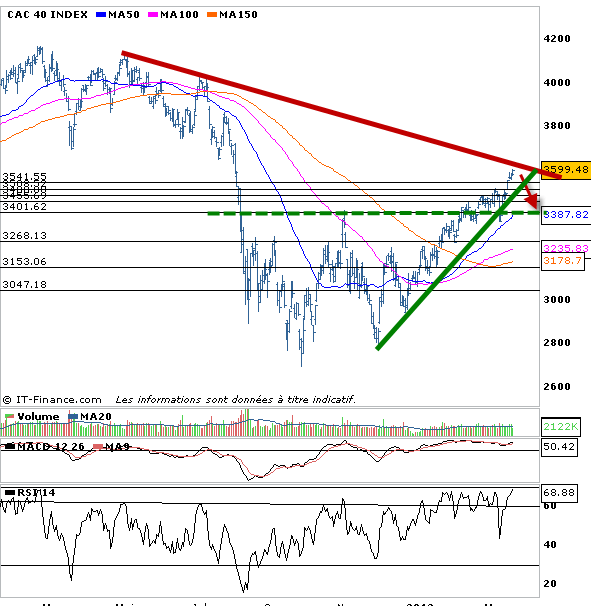591x606 pixels.
Task: Click the magenta 3235.83 MA100 value box
Action: click(566, 248)
